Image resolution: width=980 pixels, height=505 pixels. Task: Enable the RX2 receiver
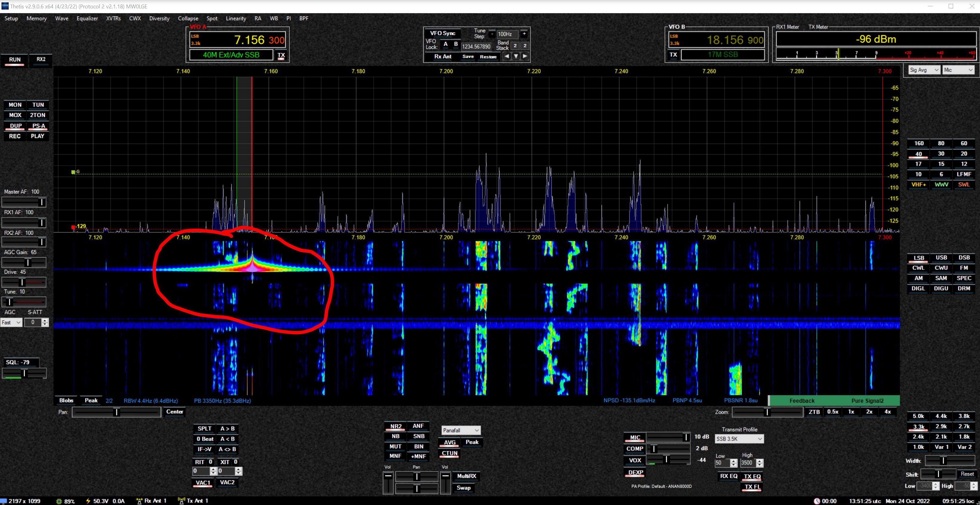tap(41, 59)
